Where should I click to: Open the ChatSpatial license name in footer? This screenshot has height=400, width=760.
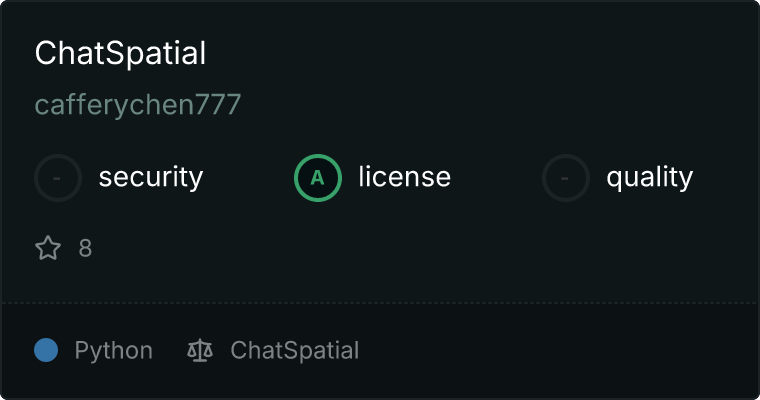pyautogui.click(x=294, y=350)
